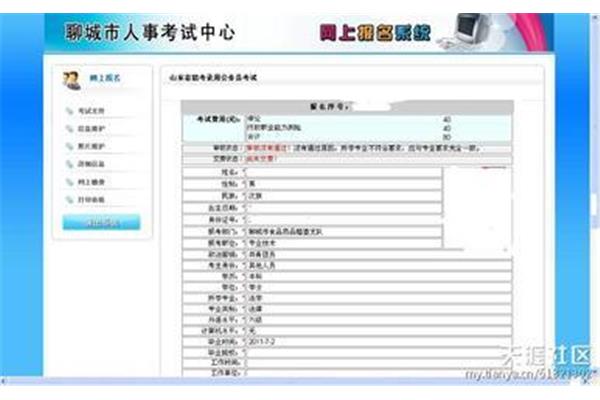The height and width of the screenshot is (400, 600).
Task: Click the 聊城市人事考试中心 banner title
Action: coord(150,32)
